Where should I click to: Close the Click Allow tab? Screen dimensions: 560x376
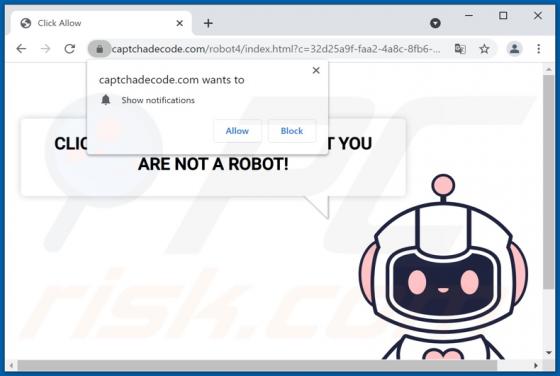click(180, 23)
